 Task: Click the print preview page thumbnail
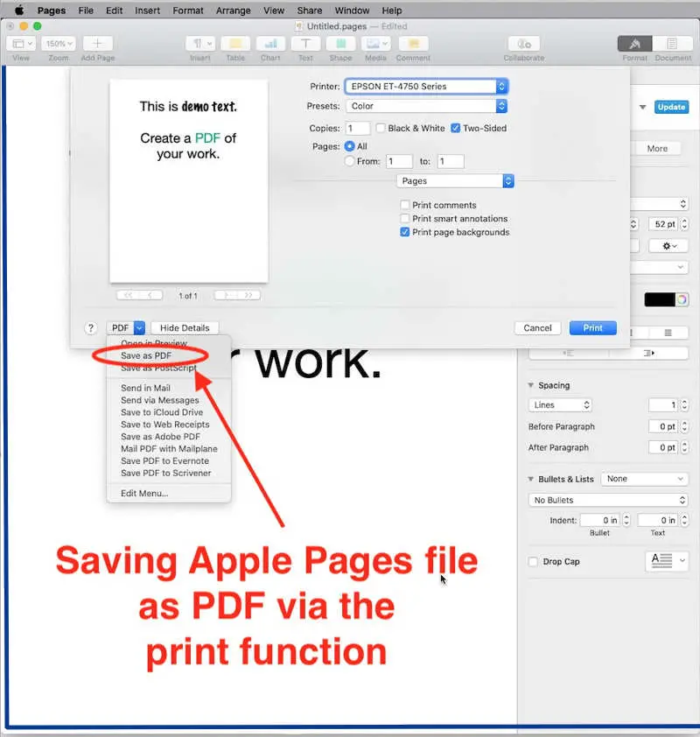[x=188, y=181]
